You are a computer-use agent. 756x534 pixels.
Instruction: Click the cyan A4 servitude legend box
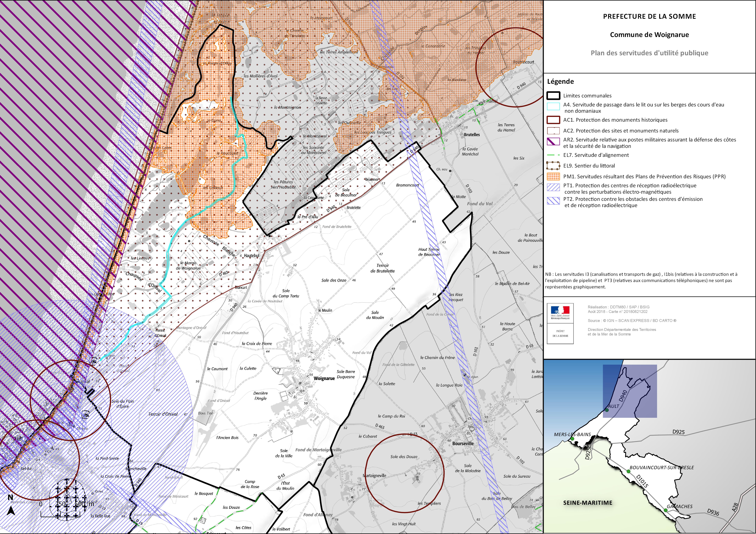click(553, 107)
